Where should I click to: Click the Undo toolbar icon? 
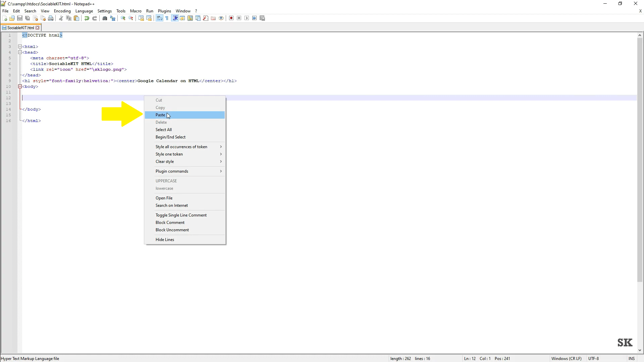87,18
